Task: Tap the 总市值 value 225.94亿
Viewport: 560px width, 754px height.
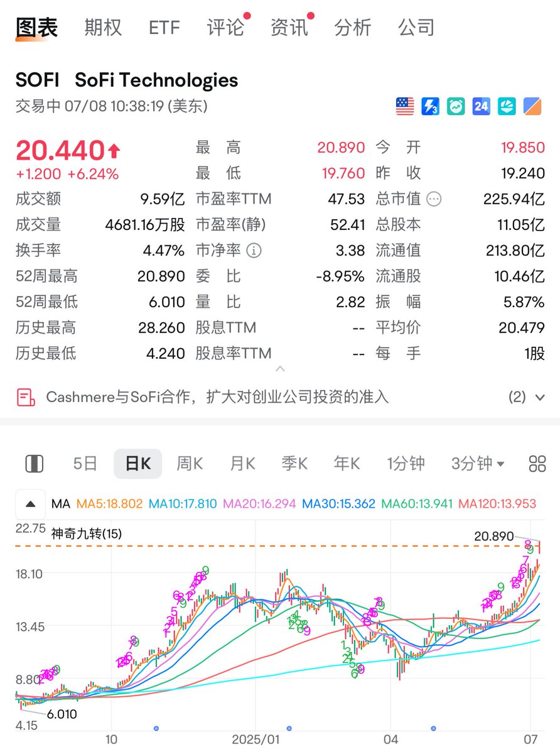Action: [x=514, y=199]
